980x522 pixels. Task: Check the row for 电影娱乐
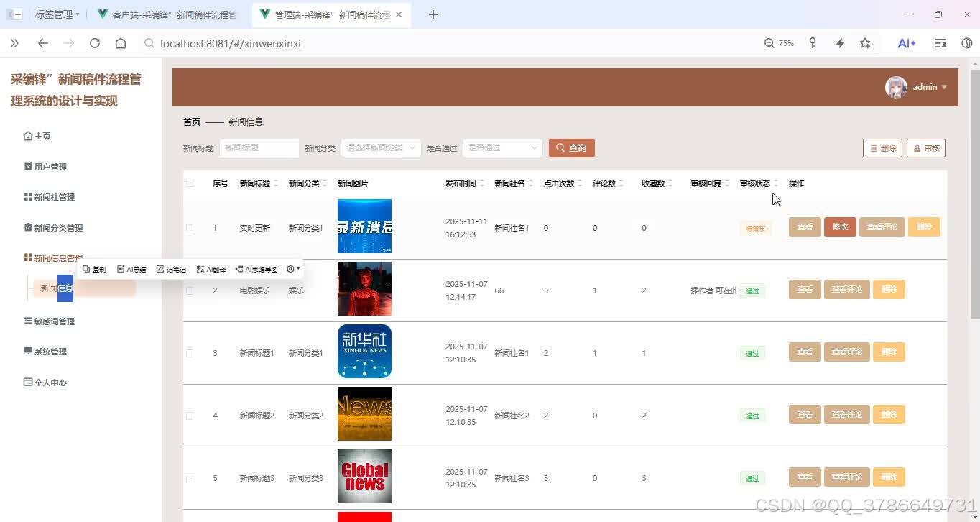coord(190,290)
